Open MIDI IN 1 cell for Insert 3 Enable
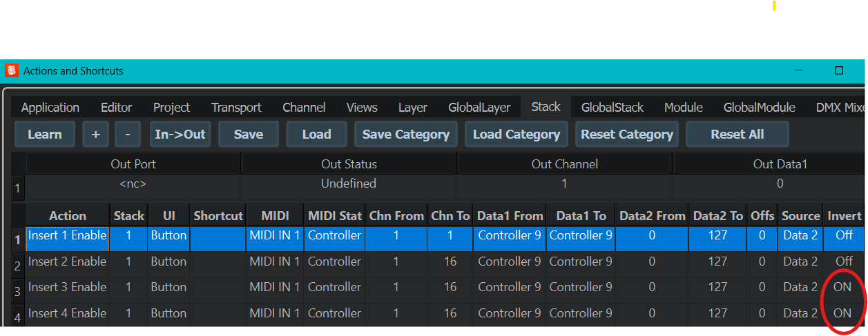 (x=274, y=288)
